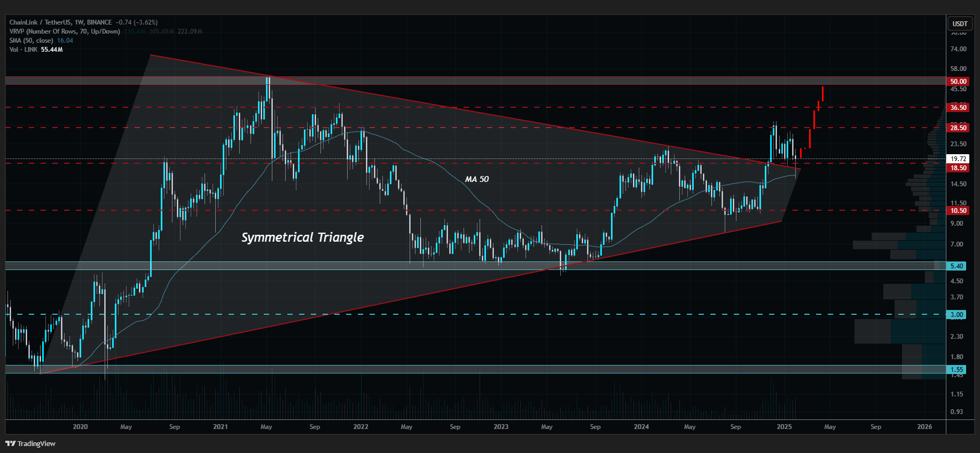Click the 7.00 price scale value
The image size is (980, 453).
pyautogui.click(x=957, y=244)
